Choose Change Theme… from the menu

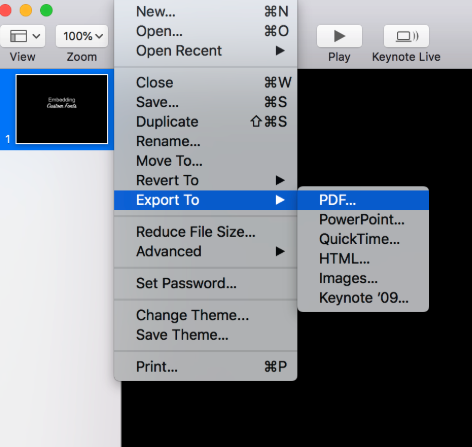click(205, 315)
